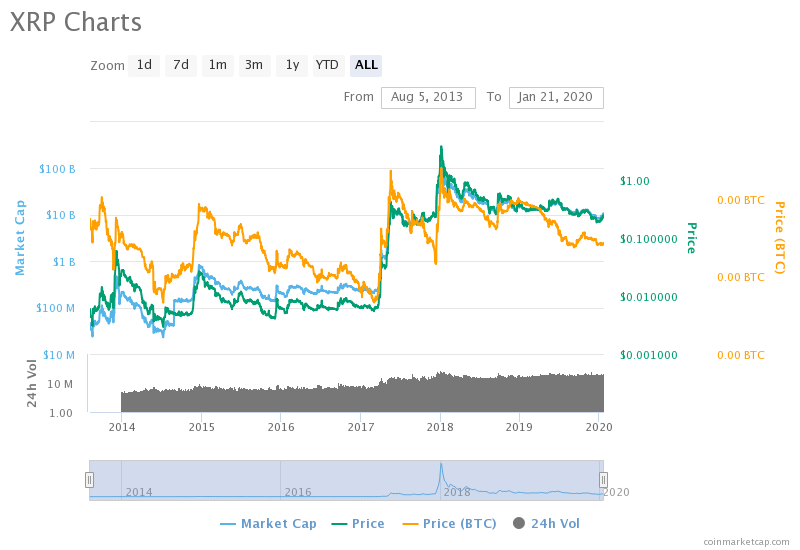Click the $1.00 price axis label
Screen dimensions: 800x550
click(635, 181)
